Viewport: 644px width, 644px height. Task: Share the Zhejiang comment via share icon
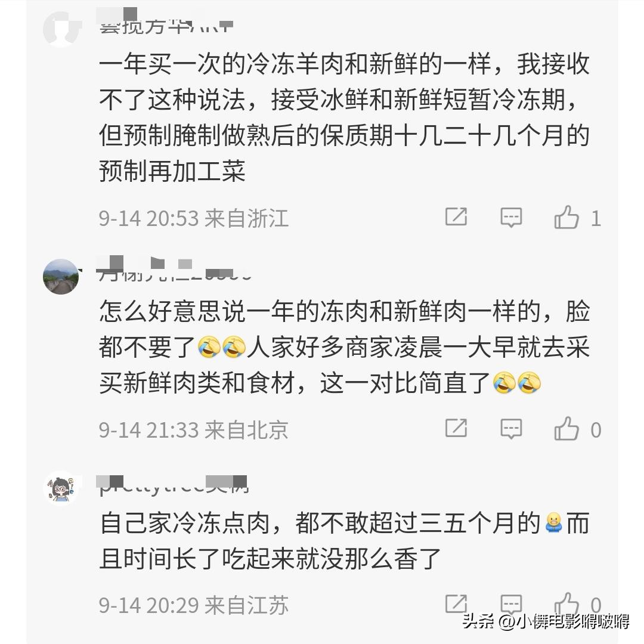[x=456, y=216]
